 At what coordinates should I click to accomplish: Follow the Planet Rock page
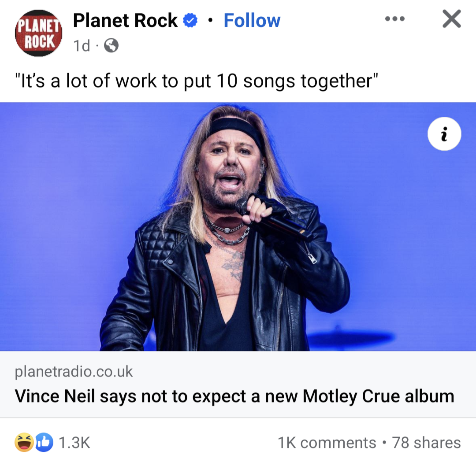252,21
